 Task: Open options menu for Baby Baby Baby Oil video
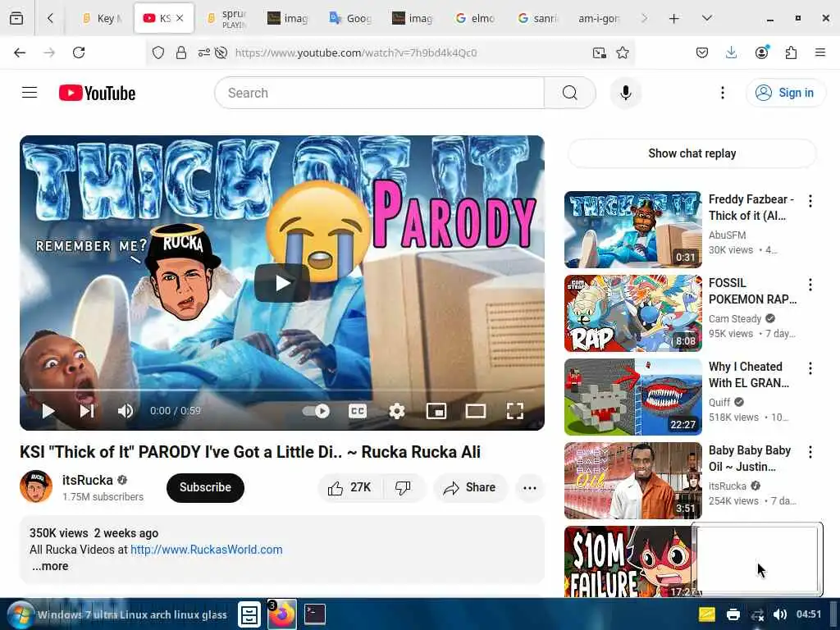pyautogui.click(x=810, y=452)
